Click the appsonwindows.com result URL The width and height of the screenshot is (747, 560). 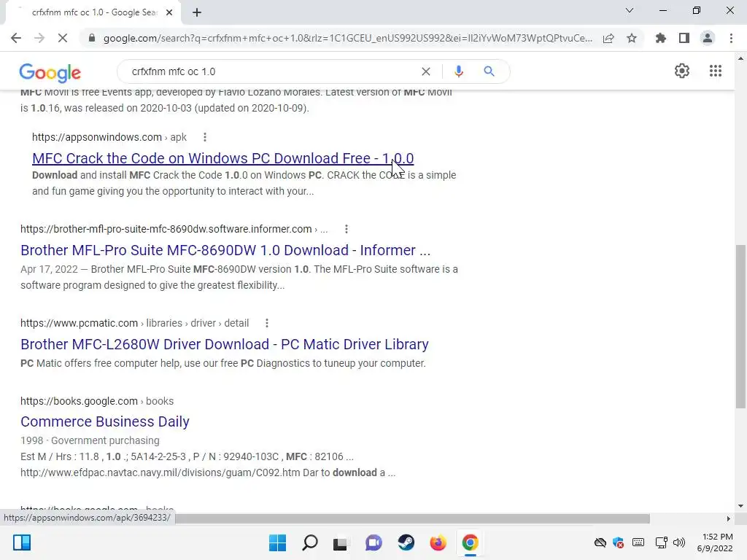click(x=109, y=137)
